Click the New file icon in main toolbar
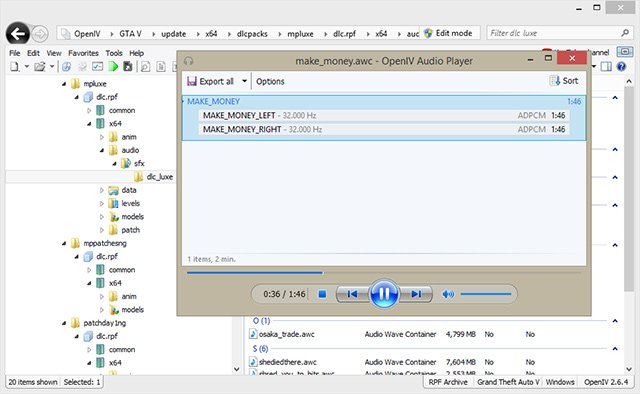The image size is (640, 394). coord(15,67)
